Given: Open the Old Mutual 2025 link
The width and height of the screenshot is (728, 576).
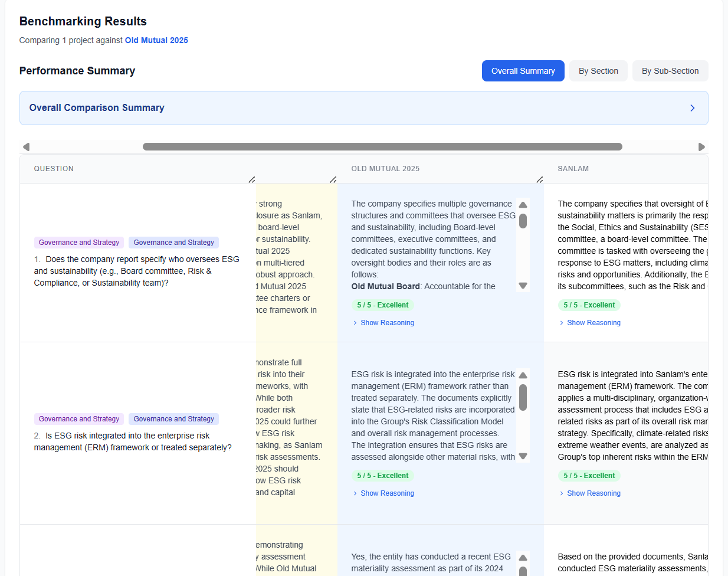Looking at the screenshot, I should 156,40.
